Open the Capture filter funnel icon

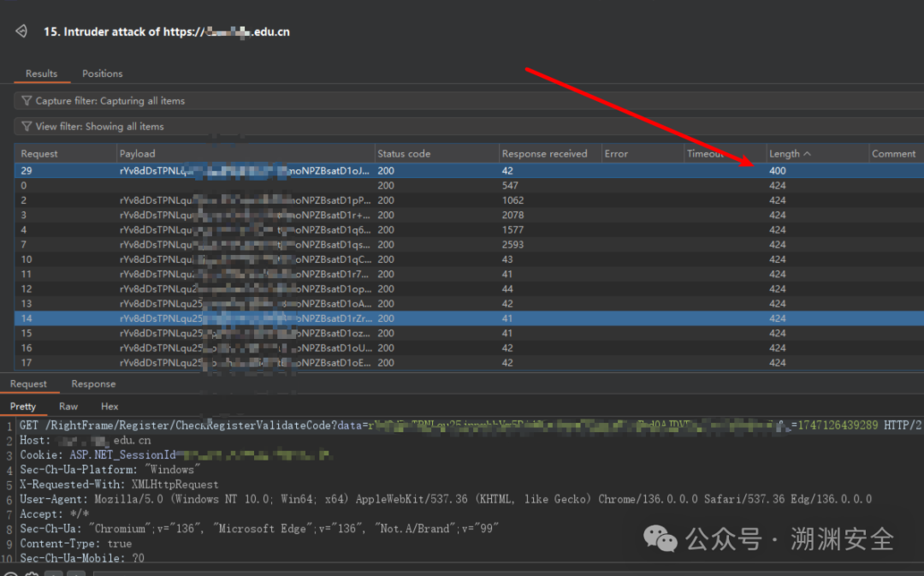point(27,101)
